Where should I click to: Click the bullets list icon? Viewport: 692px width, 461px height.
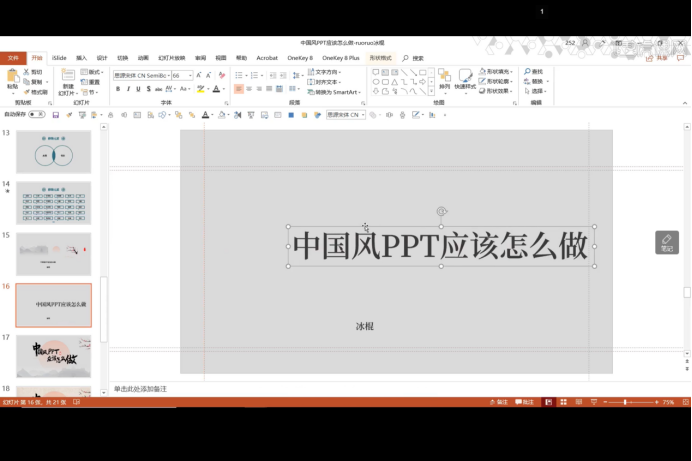239,75
